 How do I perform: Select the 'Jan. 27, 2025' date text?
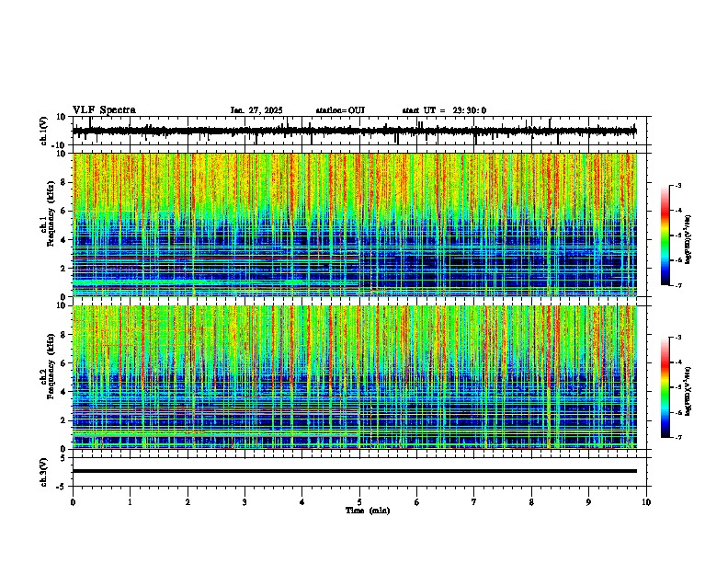(x=256, y=110)
